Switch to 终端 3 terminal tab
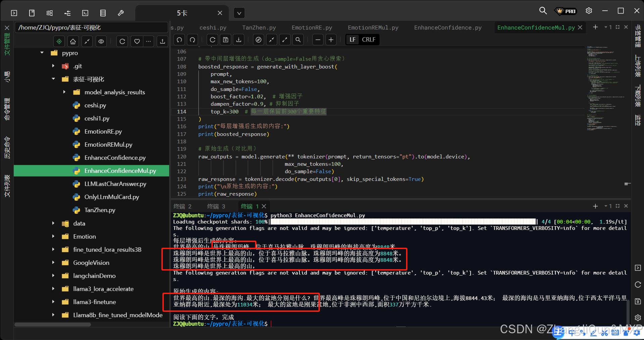Viewport: 644px width, 340px height. (x=216, y=206)
